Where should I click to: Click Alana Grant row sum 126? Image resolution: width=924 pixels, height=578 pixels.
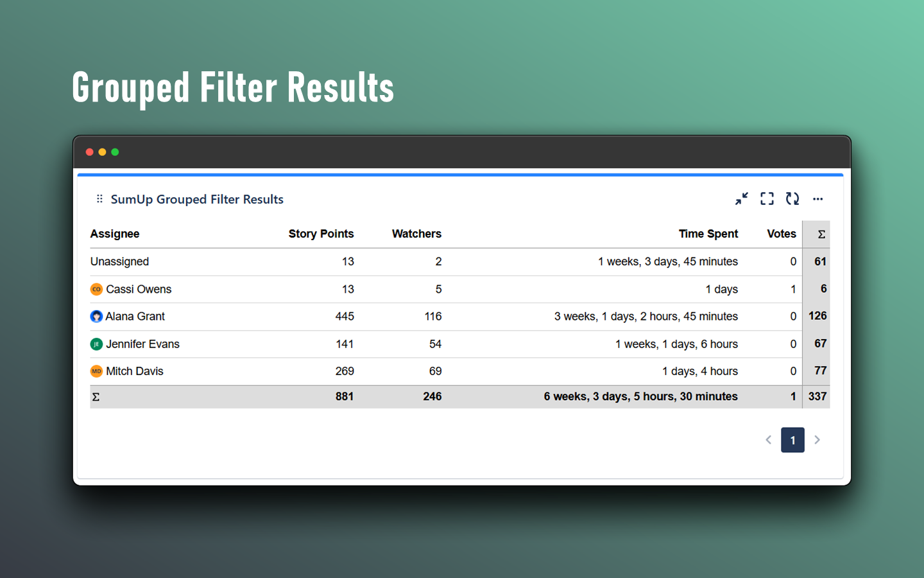817,316
